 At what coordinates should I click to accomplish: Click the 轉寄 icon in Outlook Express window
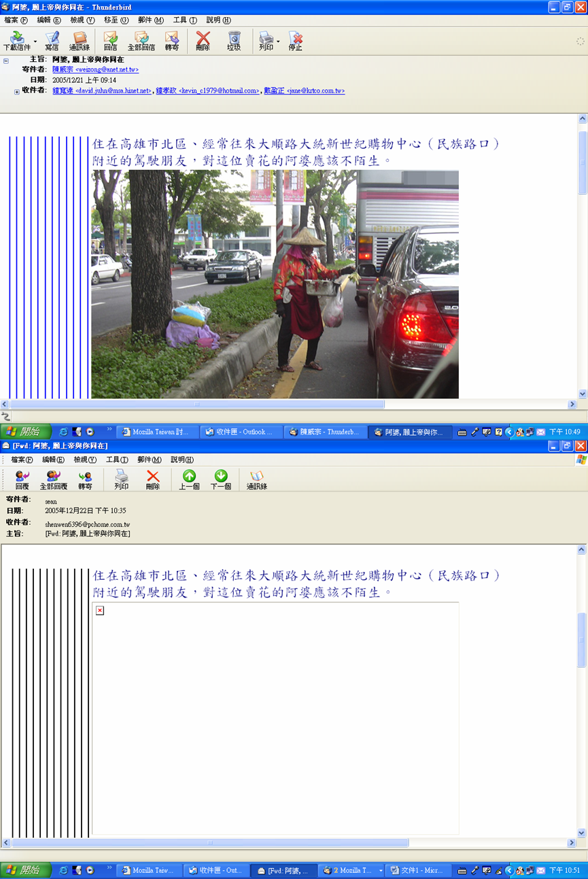tap(85, 480)
